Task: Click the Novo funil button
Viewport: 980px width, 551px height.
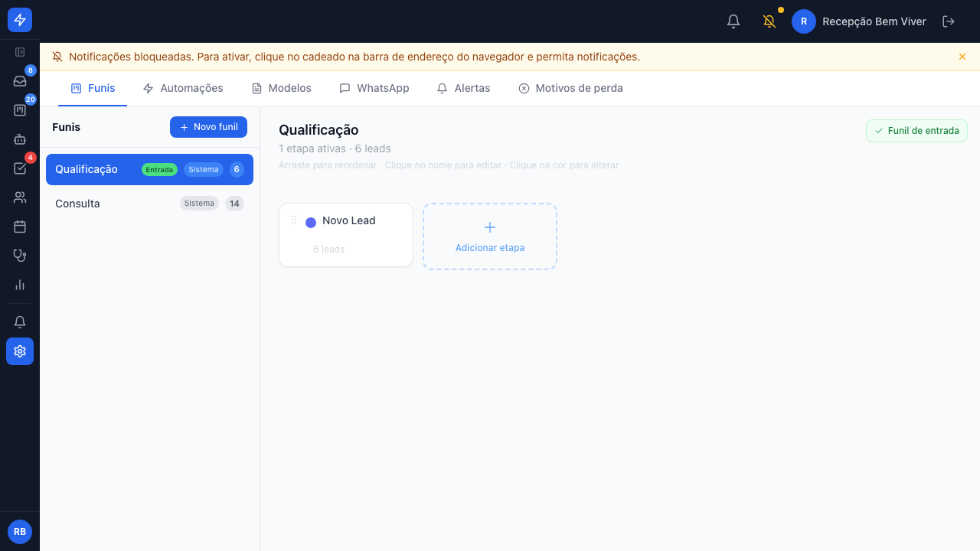Action: click(208, 127)
